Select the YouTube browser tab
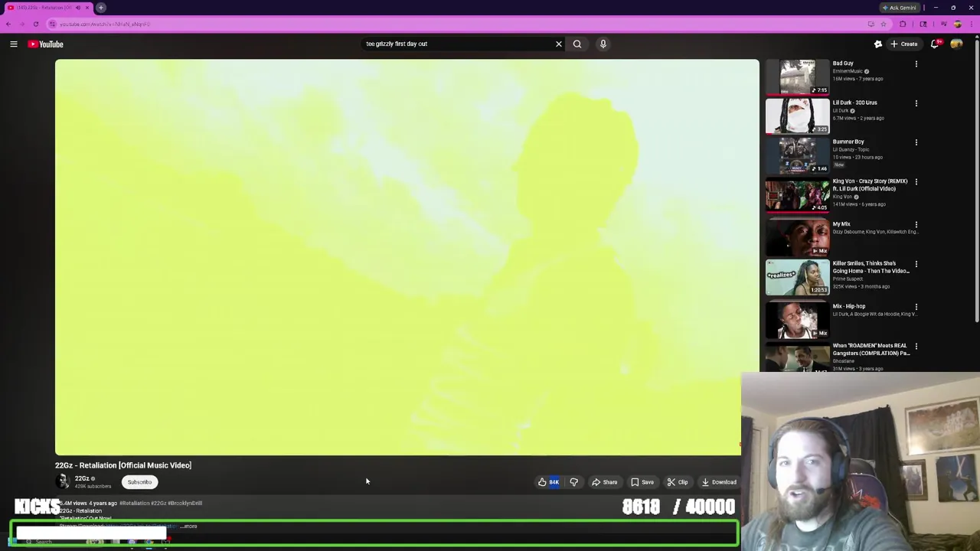The width and height of the screenshot is (980, 551). point(47,8)
